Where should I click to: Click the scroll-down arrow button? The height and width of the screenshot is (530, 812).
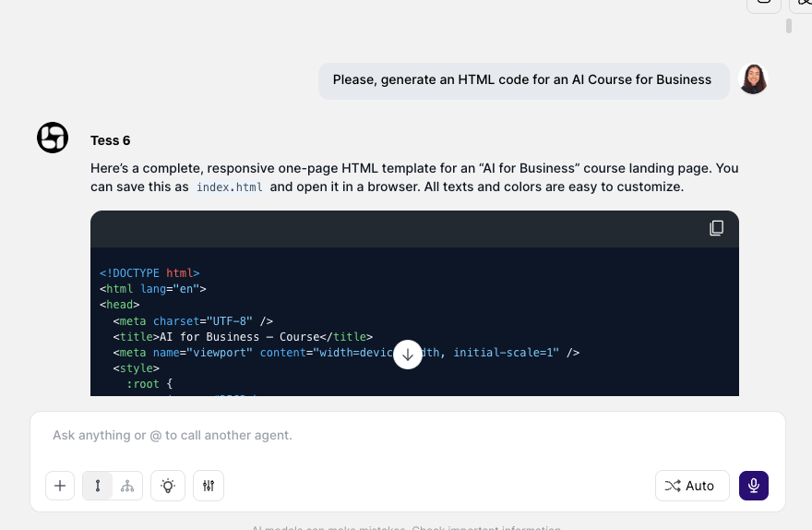(x=408, y=355)
